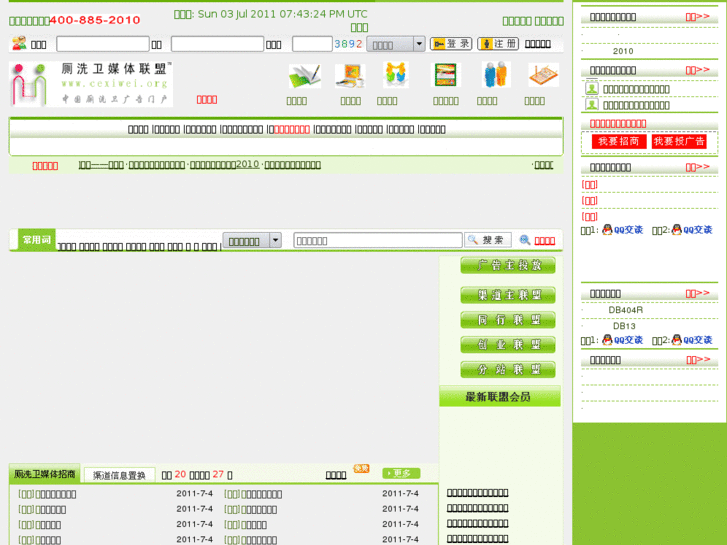727x545 pixels.
Task: Click the 广告主投放 green button
Action: coord(508,265)
